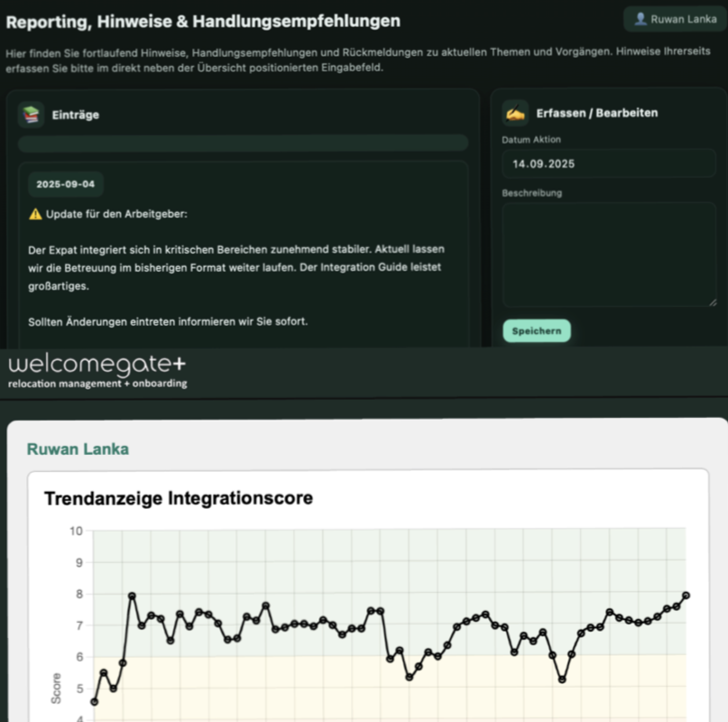
Task: Click the last data point on the chart
Action: click(x=687, y=595)
